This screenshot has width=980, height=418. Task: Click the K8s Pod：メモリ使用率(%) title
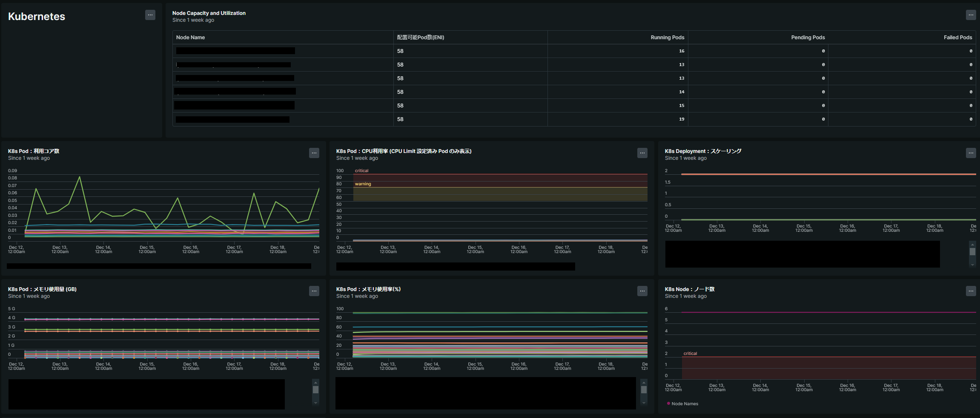(x=368, y=289)
